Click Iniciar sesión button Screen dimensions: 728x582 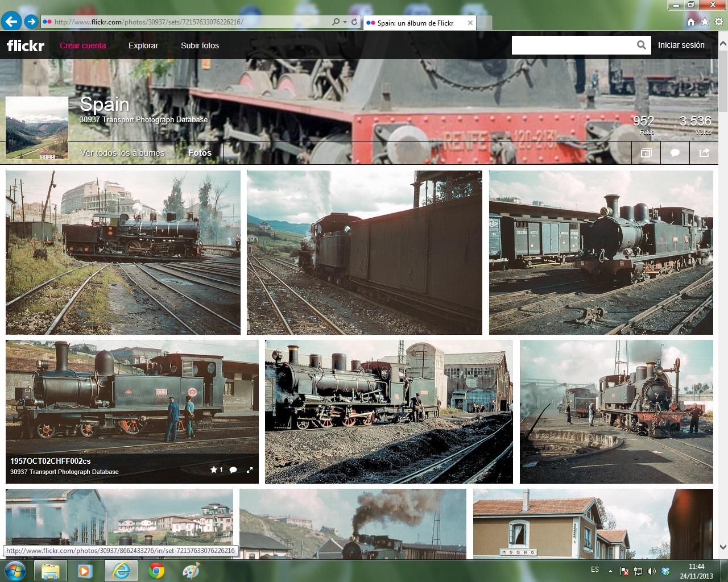click(x=681, y=45)
